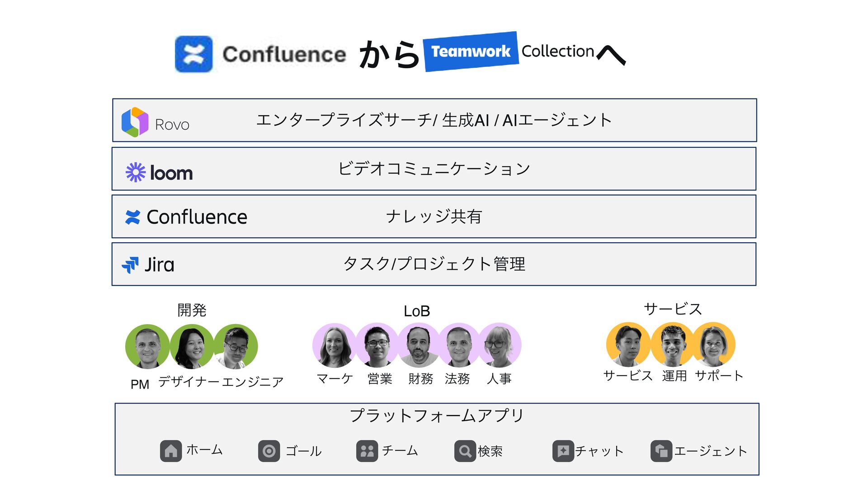The width and height of the screenshot is (868, 488).
Task: Click the loom starburst logo
Action: [135, 172]
